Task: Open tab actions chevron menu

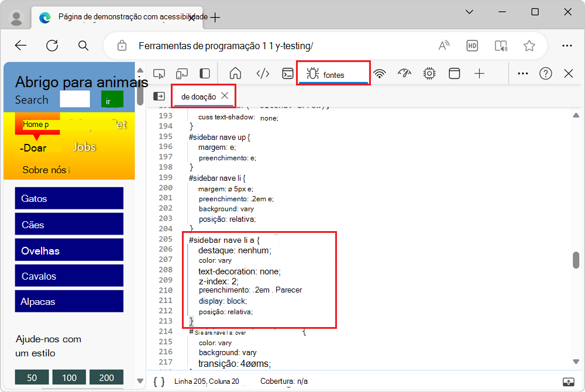Action: [469, 12]
